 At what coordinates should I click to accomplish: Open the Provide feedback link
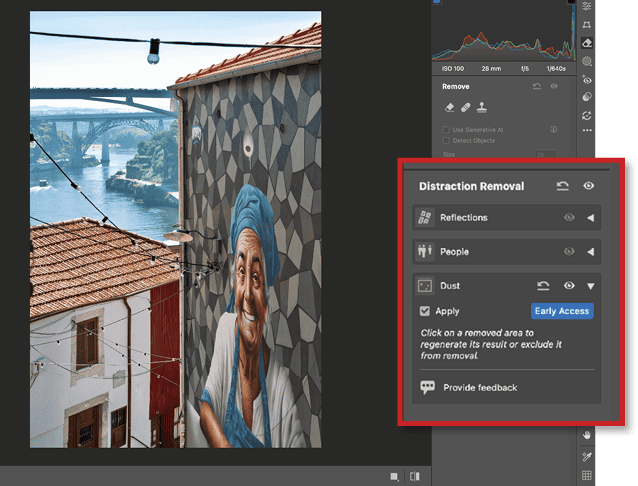click(480, 387)
